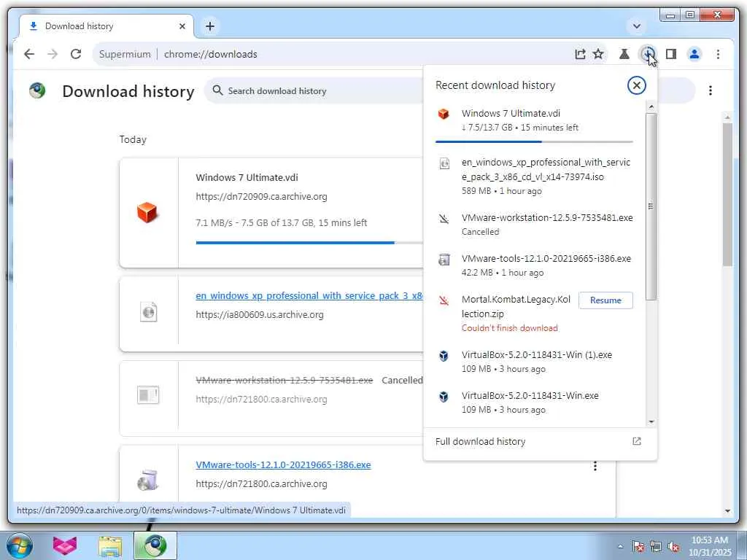Select the Download history tab
Viewport: 747px width, 560px height.
click(106, 26)
